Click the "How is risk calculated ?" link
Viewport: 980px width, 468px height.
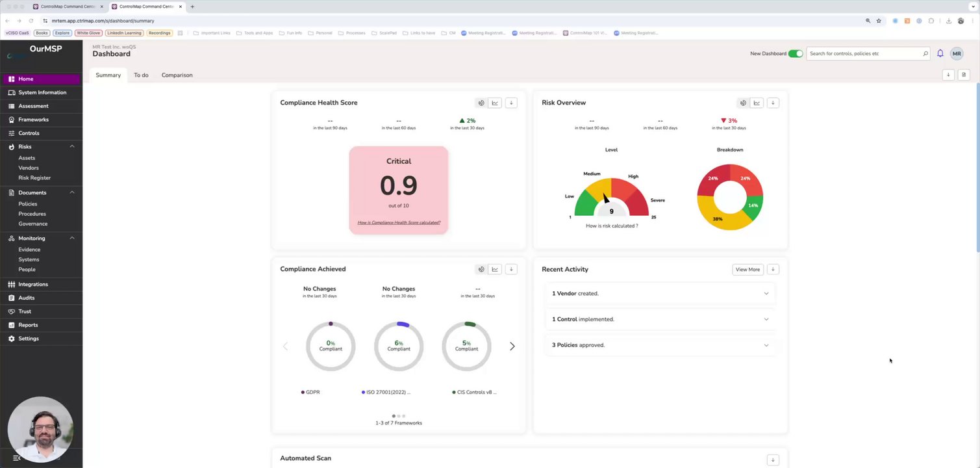(612, 226)
